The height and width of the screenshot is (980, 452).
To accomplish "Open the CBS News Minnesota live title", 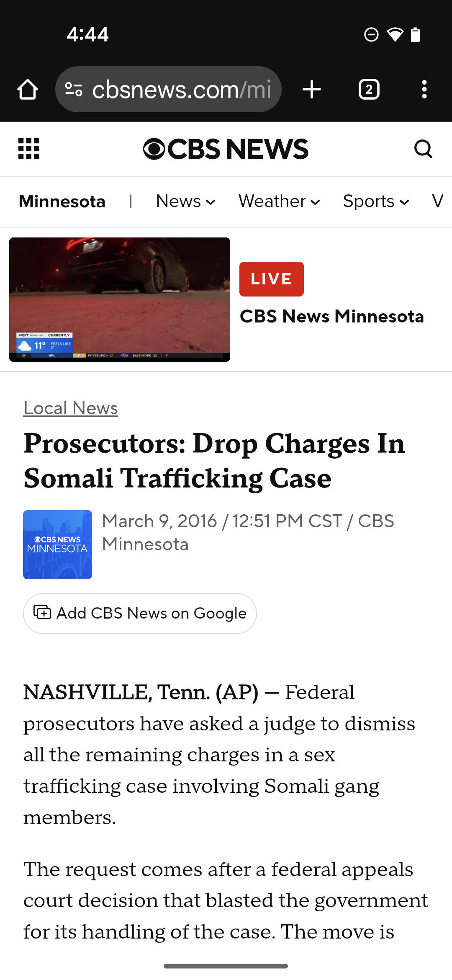I will click(331, 317).
